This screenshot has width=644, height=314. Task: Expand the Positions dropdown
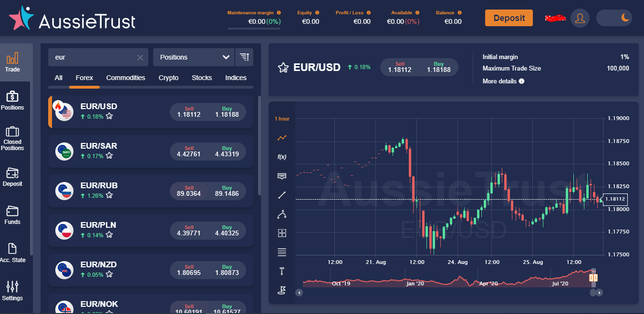pyautogui.click(x=194, y=57)
